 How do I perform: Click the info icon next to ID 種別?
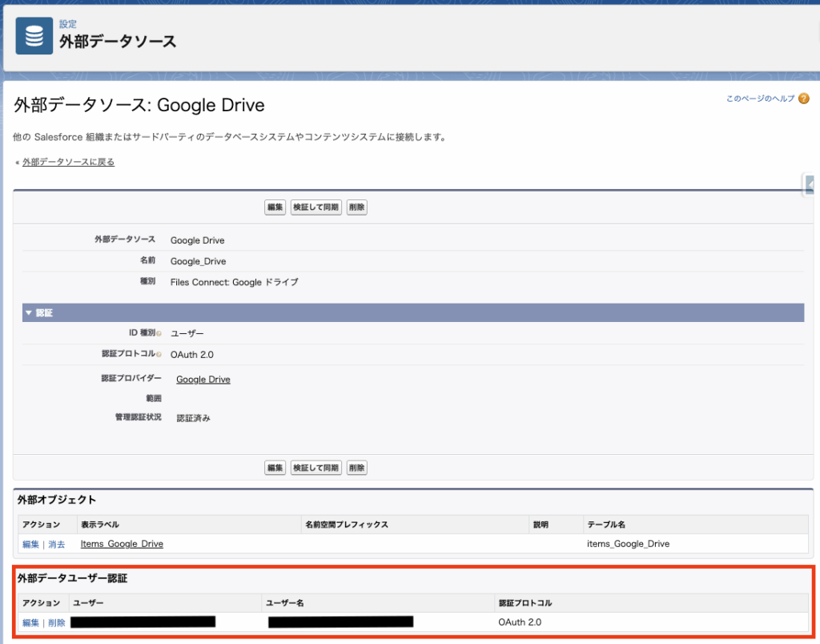(x=159, y=333)
